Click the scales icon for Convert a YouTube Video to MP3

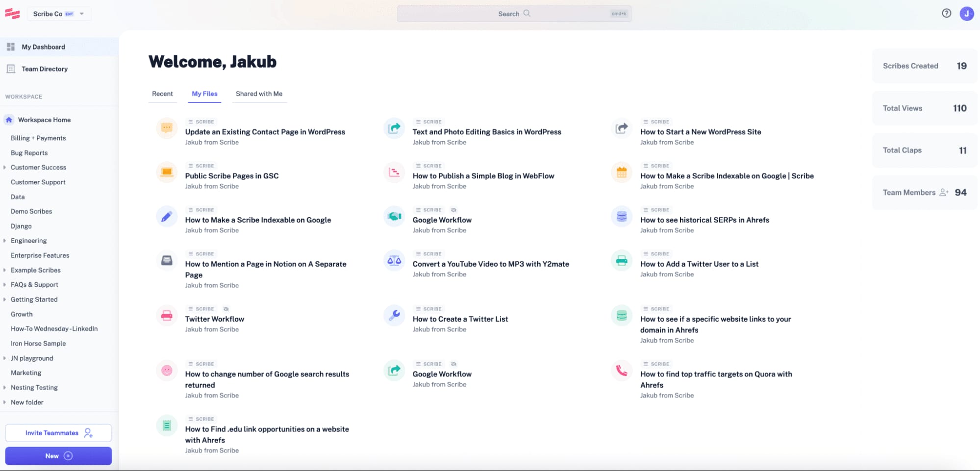point(394,260)
